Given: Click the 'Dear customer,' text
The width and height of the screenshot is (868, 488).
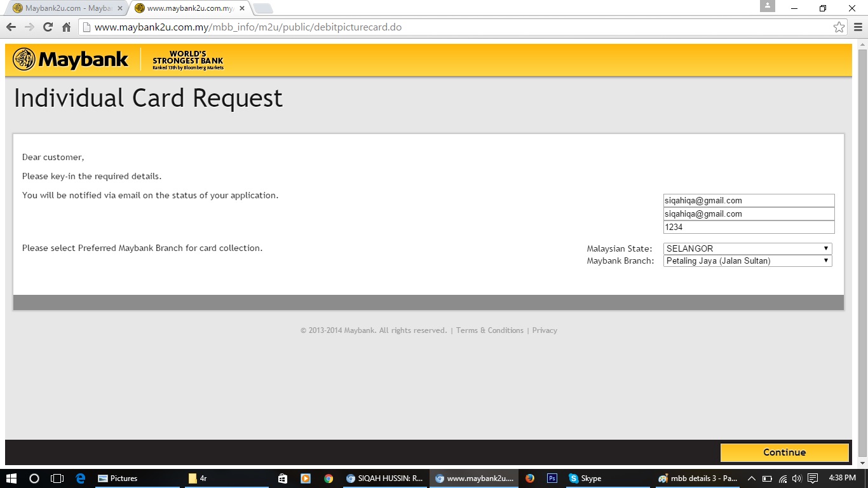Looking at the screenshot, I should [53, 157].
